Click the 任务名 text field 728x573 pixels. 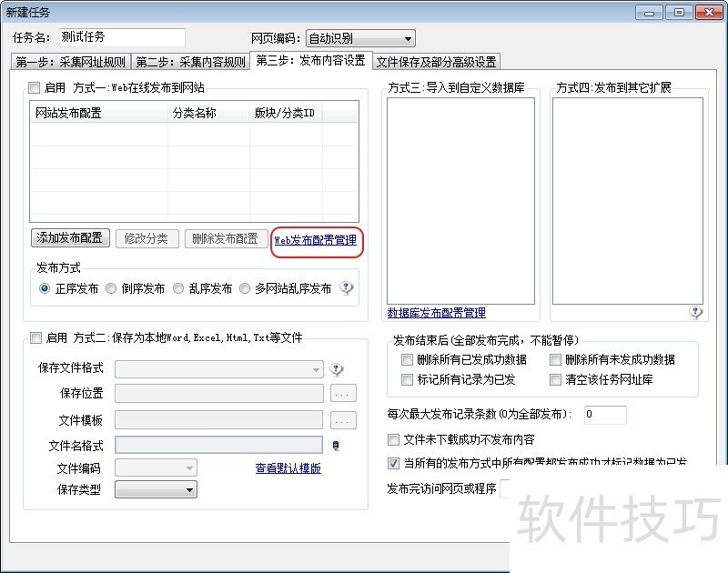point(121,37)
